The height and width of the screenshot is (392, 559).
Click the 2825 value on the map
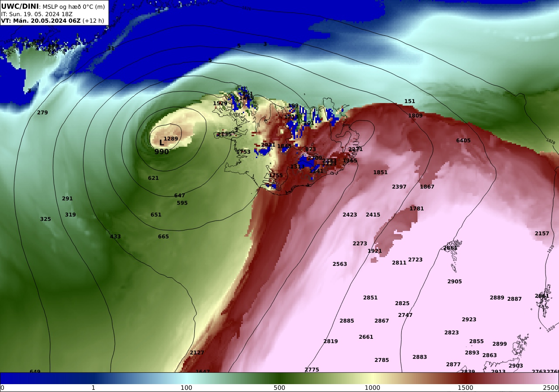pos(402,303)
